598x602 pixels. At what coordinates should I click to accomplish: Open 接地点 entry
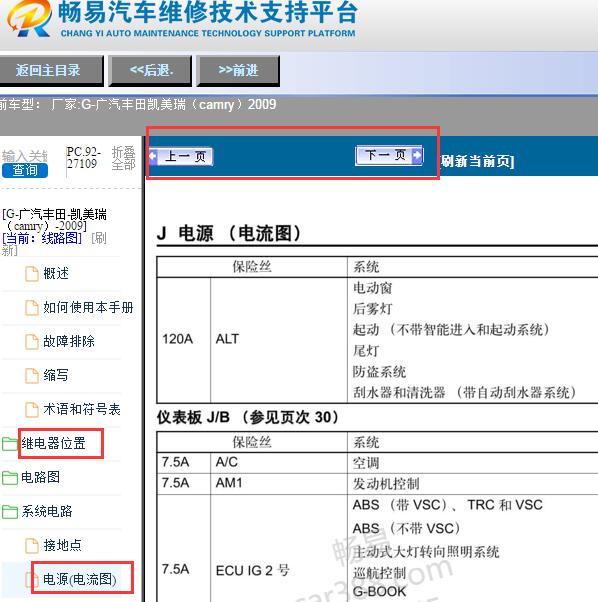[63, 545]
